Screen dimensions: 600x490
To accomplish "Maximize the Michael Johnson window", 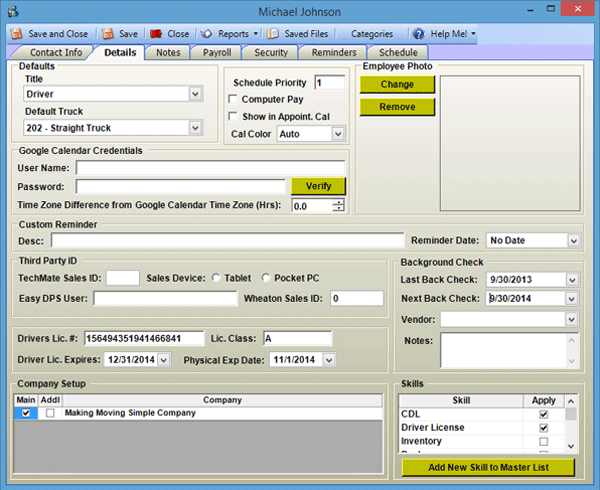I will [551, 9].
